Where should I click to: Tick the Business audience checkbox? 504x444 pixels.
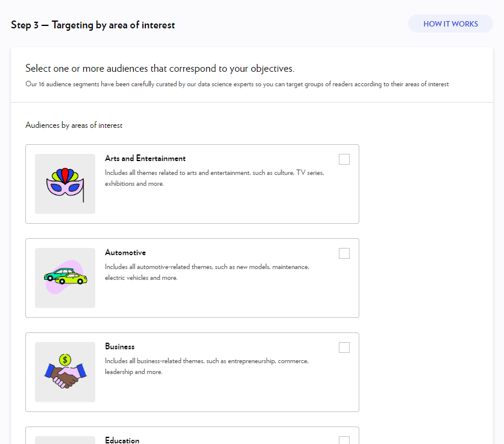click(x=344, y=347)
